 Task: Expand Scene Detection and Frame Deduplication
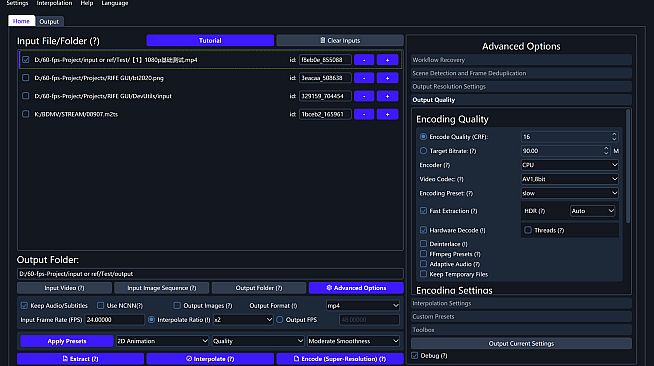click(521, 73)
